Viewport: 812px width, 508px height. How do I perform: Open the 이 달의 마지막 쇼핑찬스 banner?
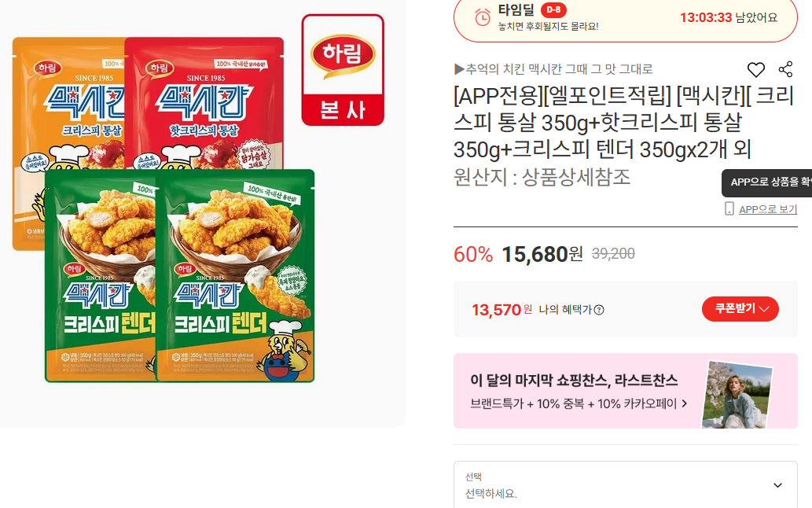tap(626, 391)
